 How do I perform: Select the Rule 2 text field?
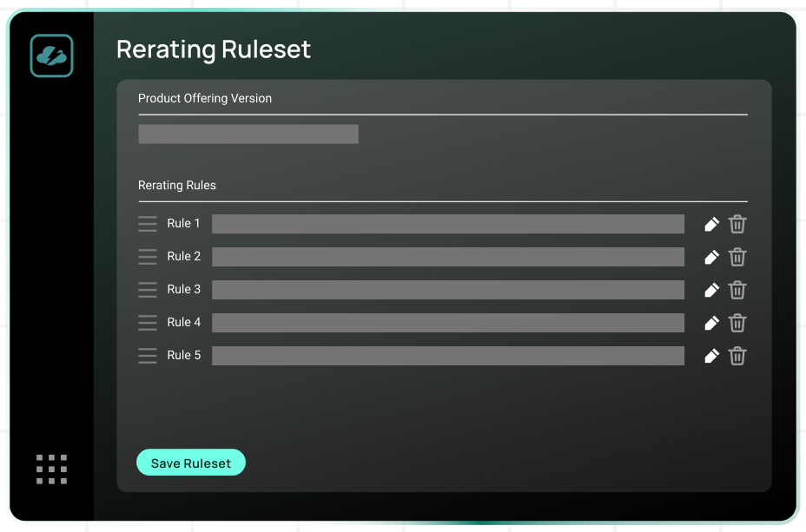coord(447,257)
